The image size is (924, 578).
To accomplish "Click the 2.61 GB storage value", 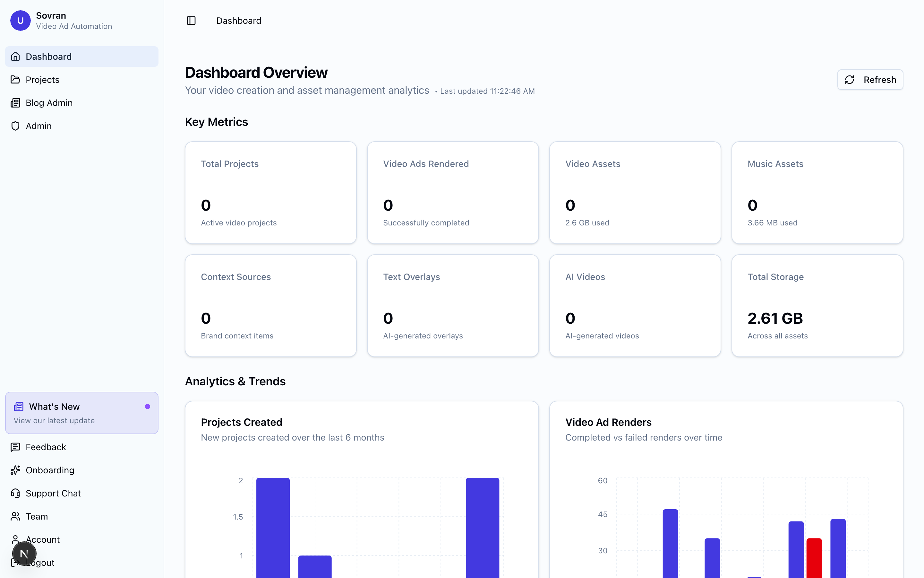I will pyautogui.click(x=775, y=319).
